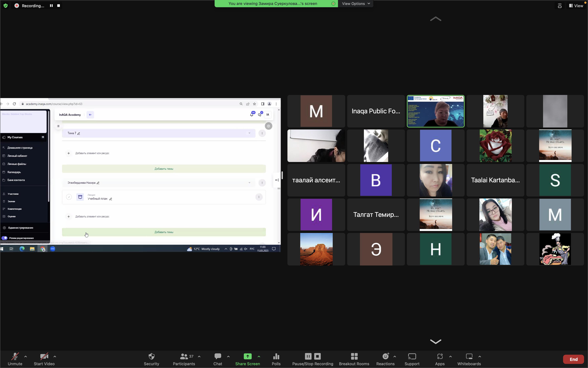Toggle the course index list icon
588x368 pixels.
[x=58, y=126]
